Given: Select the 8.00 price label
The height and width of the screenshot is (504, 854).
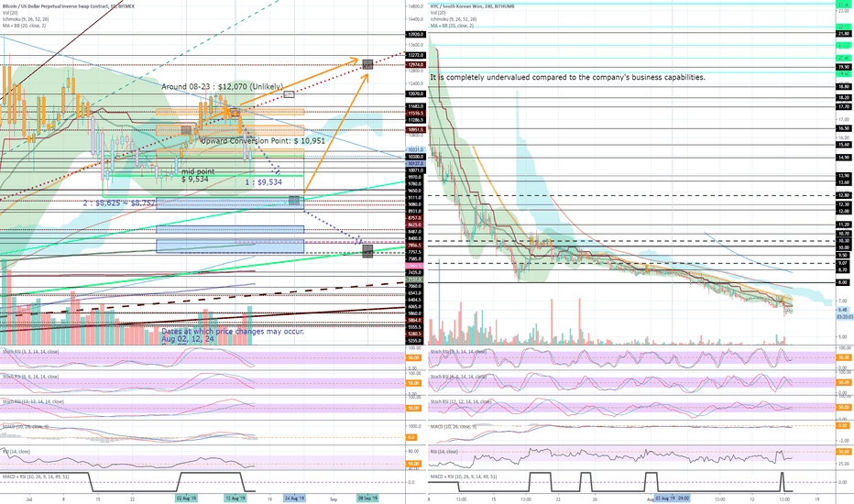Looking at the screenshot, I should pyautogui.click(x=844, y=282).
